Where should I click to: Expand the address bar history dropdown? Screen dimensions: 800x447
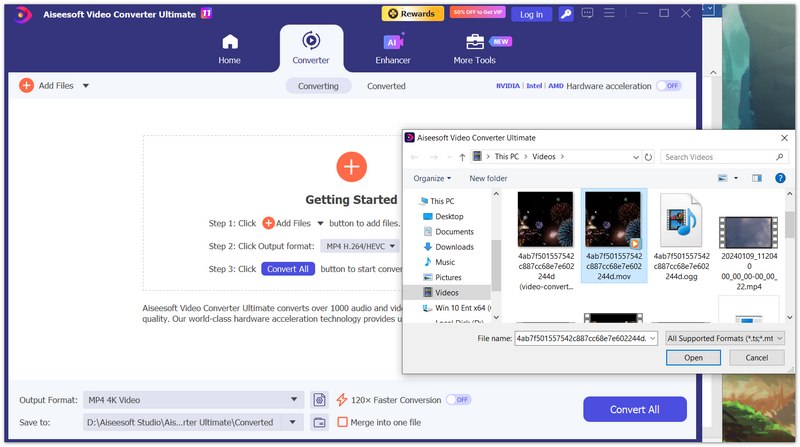[x=636, y=157]
